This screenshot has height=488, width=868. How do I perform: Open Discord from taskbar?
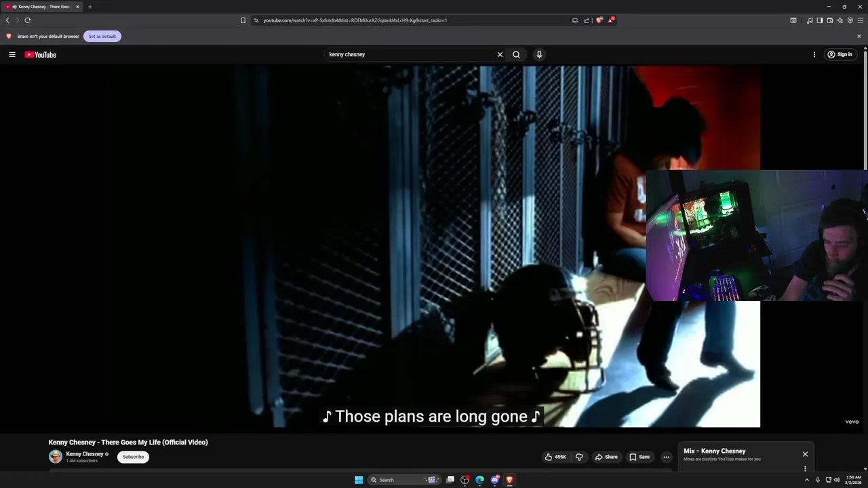coord(495,480)
